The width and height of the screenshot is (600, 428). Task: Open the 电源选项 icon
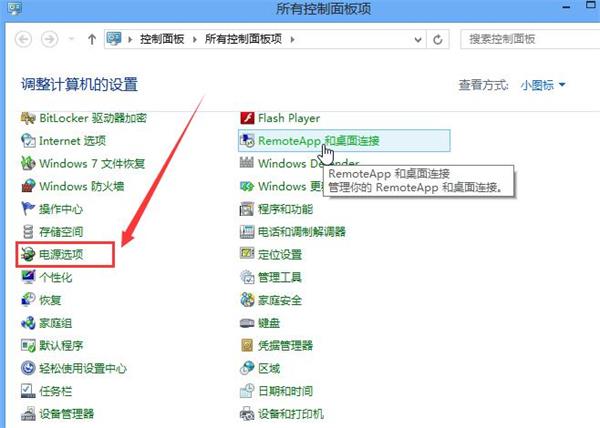(28, 254)
